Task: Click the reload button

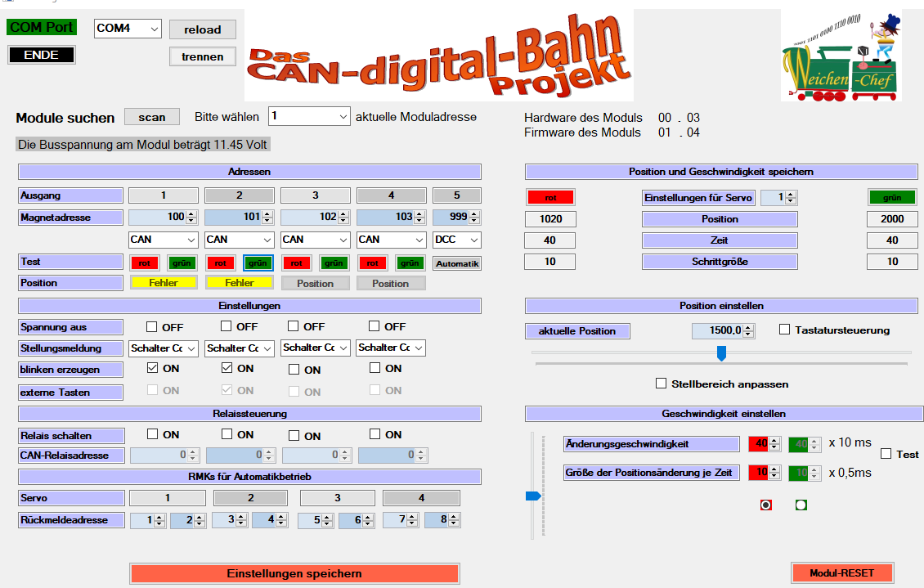Action: point(203,29)
